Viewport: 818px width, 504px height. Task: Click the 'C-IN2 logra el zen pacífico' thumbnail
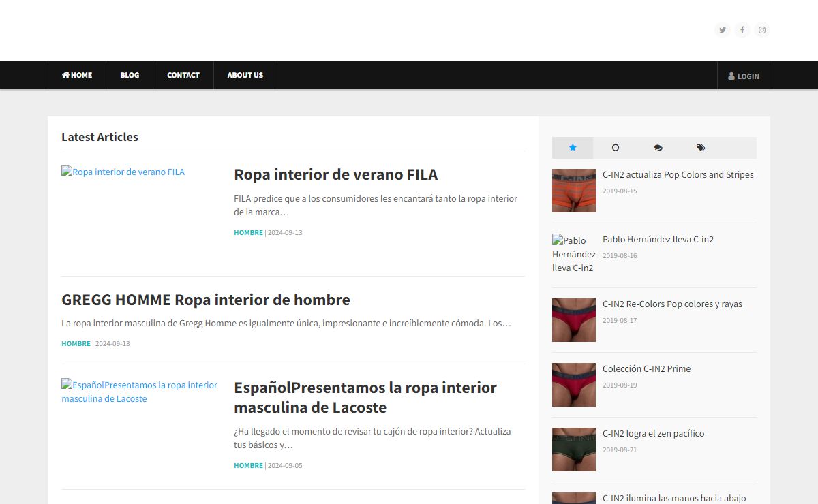point(573,450)
